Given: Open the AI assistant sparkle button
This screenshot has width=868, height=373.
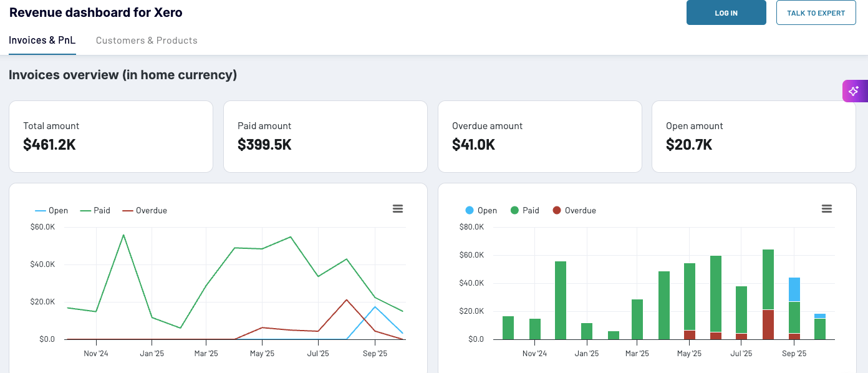Looking at the screenshot, I should [x=856, y=91].
